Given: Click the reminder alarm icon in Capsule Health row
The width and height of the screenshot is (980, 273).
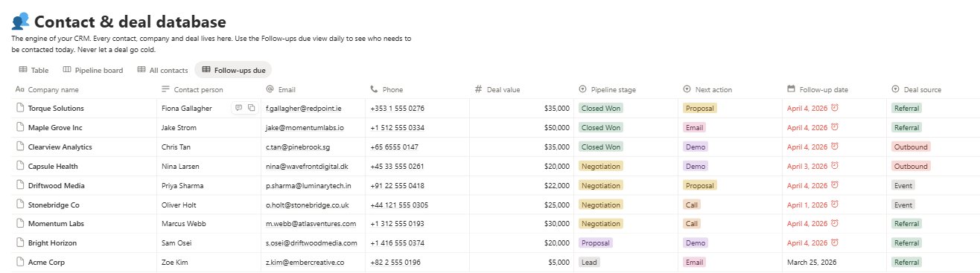Looking at the screenshot, I should tap(835, 166).
